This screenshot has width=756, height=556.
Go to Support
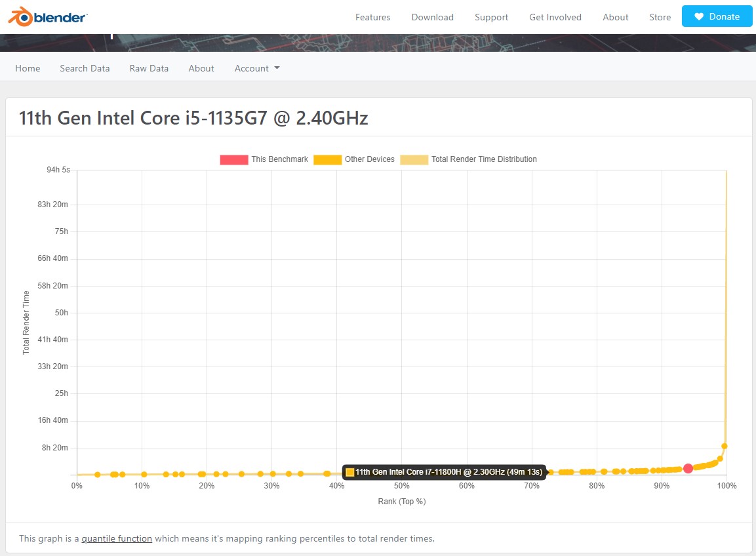coord(491,17)
